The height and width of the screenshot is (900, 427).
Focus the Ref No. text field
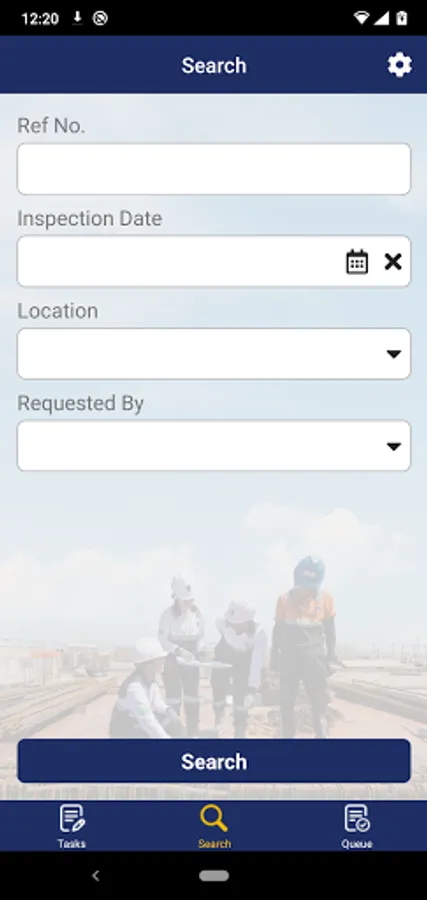click(x=214, y=169)
